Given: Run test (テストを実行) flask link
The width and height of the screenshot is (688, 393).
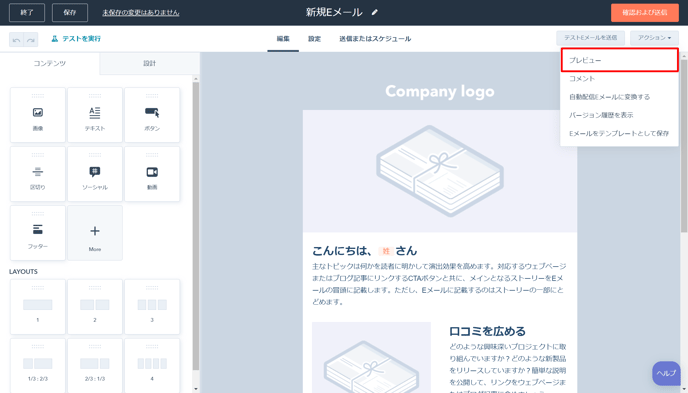Looking at the screenshot, I should (x=76, y=39).
